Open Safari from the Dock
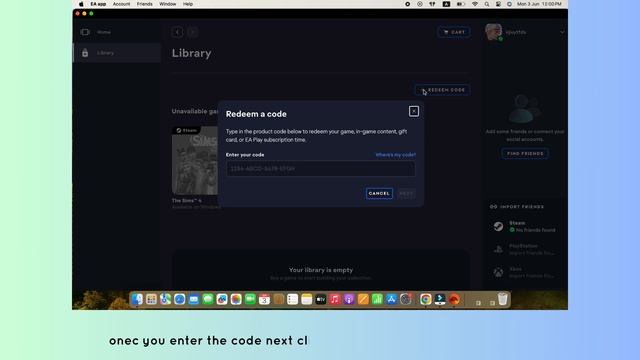The width and height of the screenshot is (640, 360). coord(180,299)
